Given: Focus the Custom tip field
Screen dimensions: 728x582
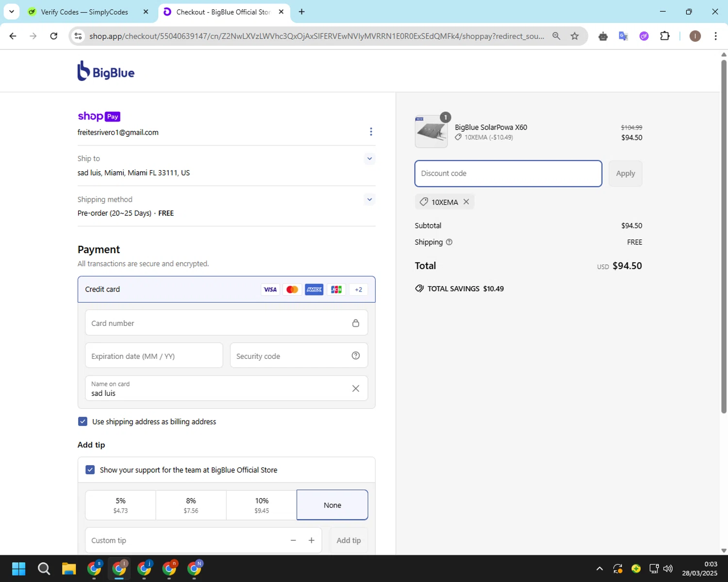Looking at the screenshot, I should pyautogui.click(x=203, y=540).
